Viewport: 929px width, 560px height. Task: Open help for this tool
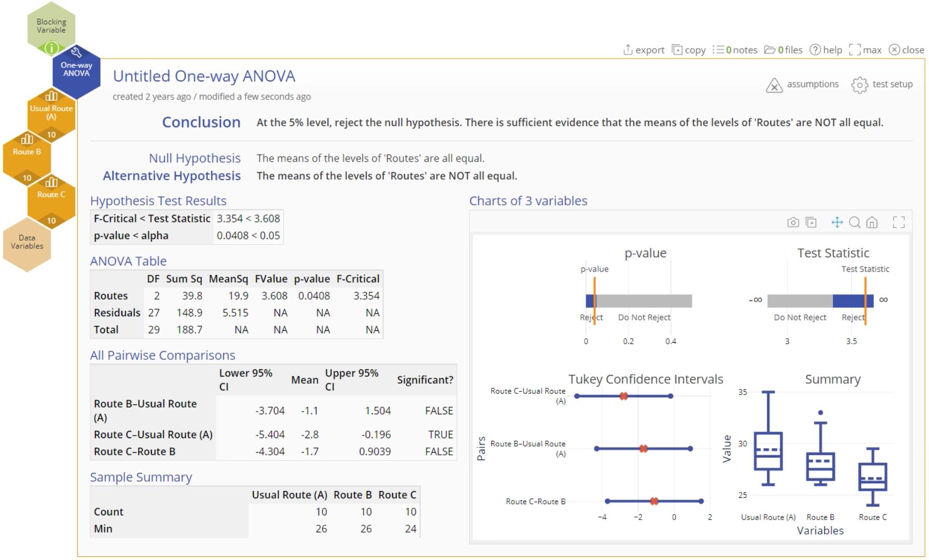point(826,50)
